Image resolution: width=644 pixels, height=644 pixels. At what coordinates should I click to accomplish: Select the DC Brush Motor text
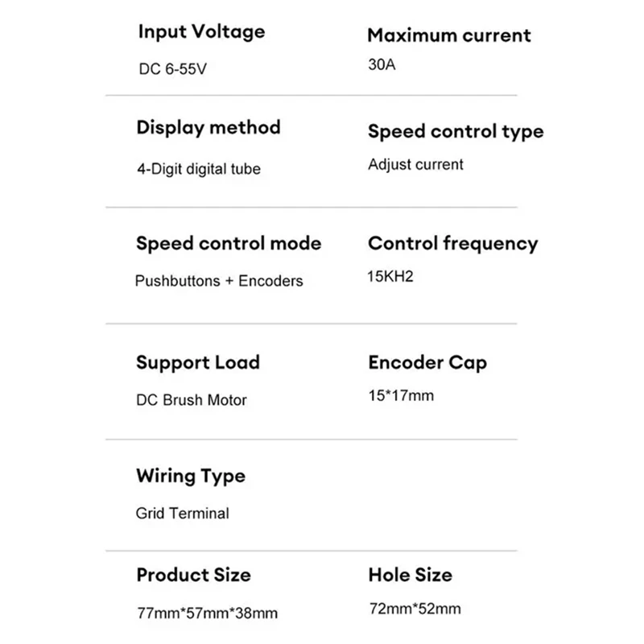pyautogui.click(x=192, y=400)
